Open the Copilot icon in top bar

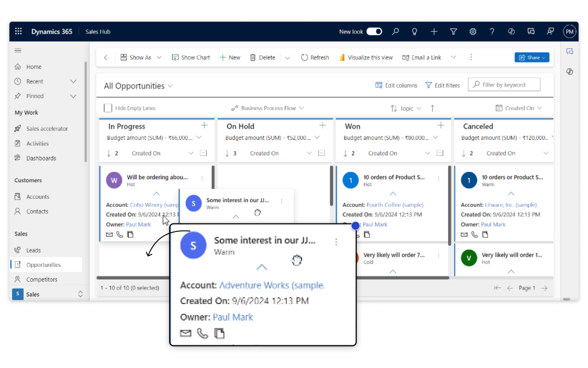(511, 32)
